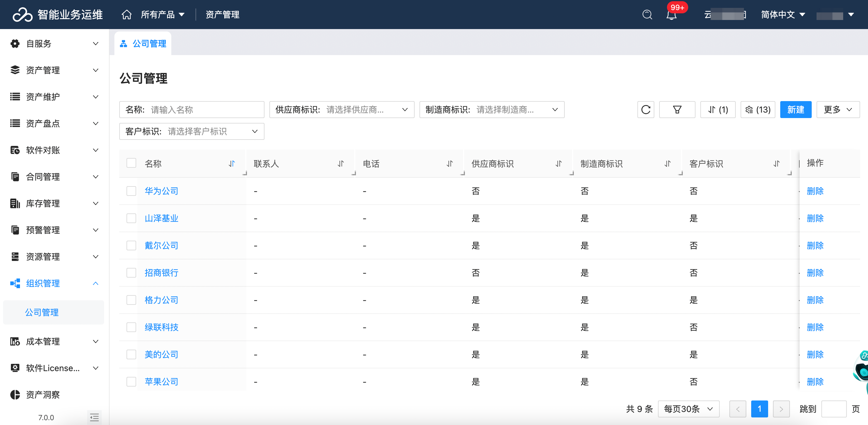The height and width of the screenshot is (425, 868).
Task: Check the box for 华为公司 row
Action: coord(131,191)
